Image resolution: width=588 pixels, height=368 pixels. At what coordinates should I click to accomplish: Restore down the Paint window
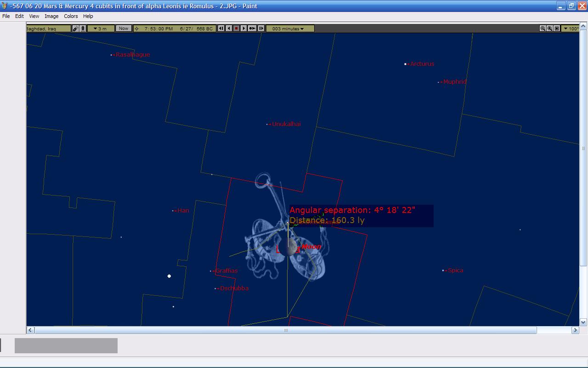click(x=571, y=6)
